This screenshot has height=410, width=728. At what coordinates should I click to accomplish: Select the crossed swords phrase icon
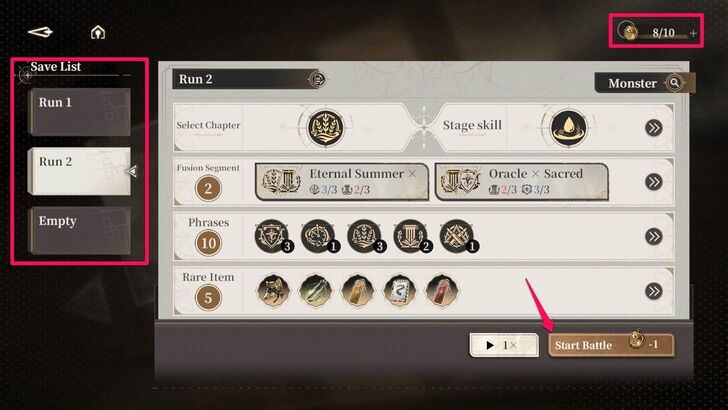[458, 236]
